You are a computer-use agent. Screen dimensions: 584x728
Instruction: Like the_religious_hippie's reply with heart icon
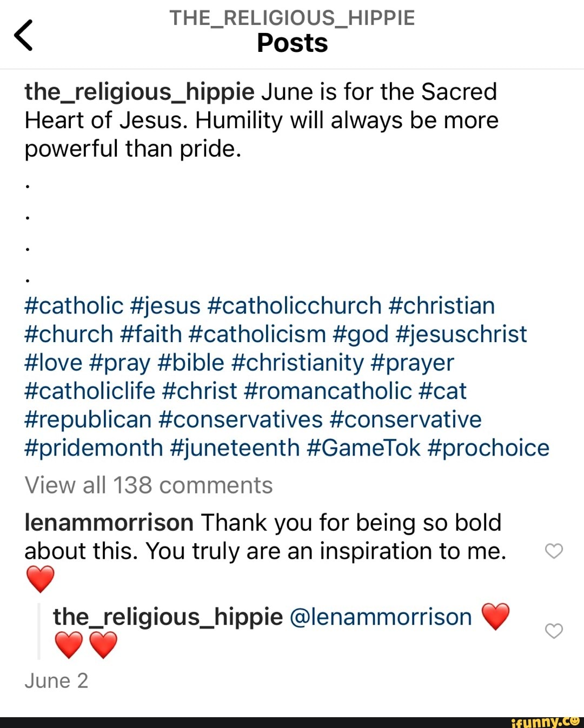554,630
